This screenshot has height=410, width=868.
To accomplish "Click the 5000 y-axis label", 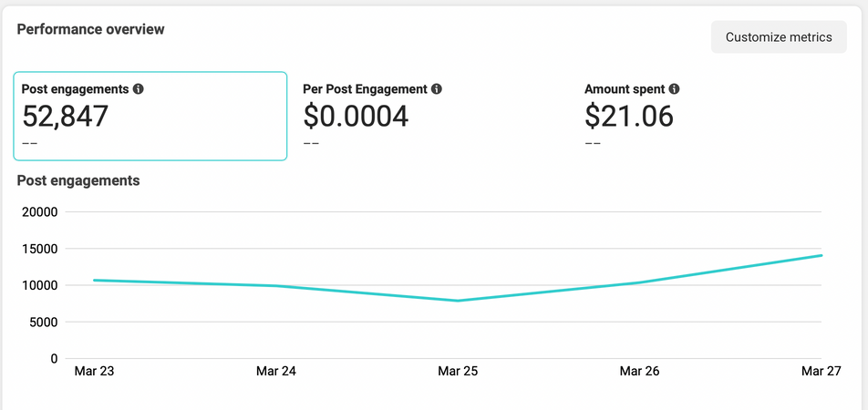I will pyautogui.click(x=43, y=322).
